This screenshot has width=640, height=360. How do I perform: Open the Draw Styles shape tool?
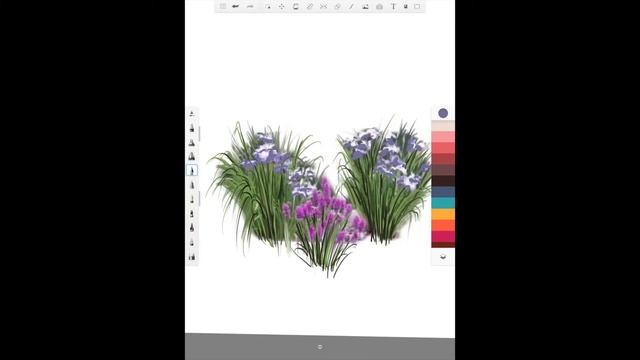337,7
